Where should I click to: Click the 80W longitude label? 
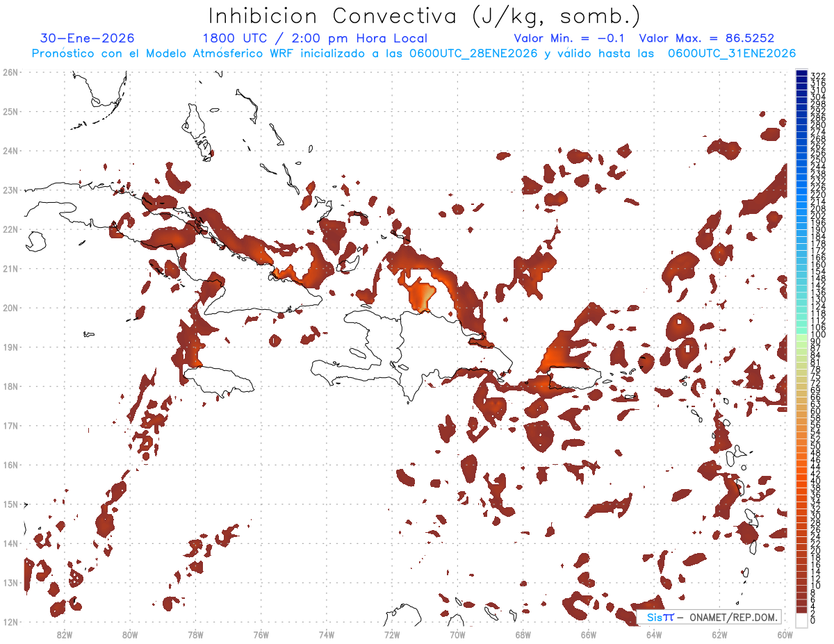click(129, 634)
